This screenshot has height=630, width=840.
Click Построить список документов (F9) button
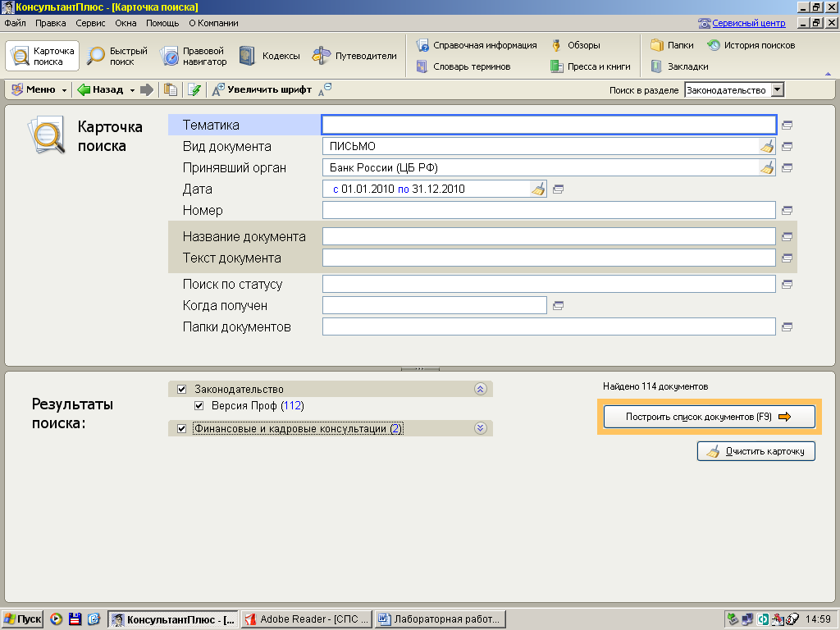pyautogui.click(x=710, y=417)
